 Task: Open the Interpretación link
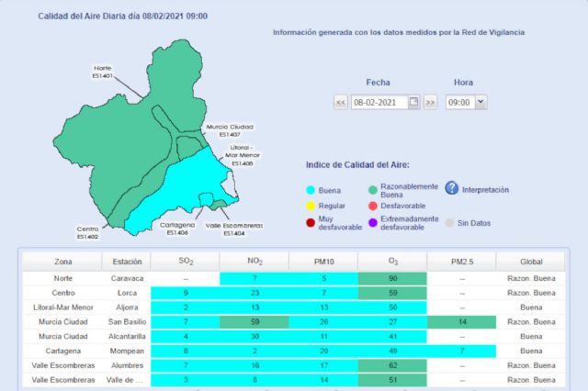click(487, 190)
